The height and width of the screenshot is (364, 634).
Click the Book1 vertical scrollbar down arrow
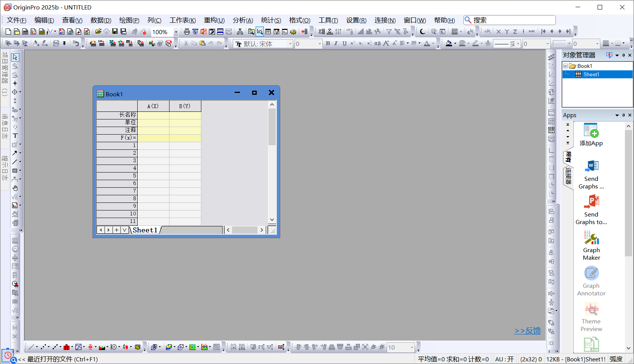(272, 220)
